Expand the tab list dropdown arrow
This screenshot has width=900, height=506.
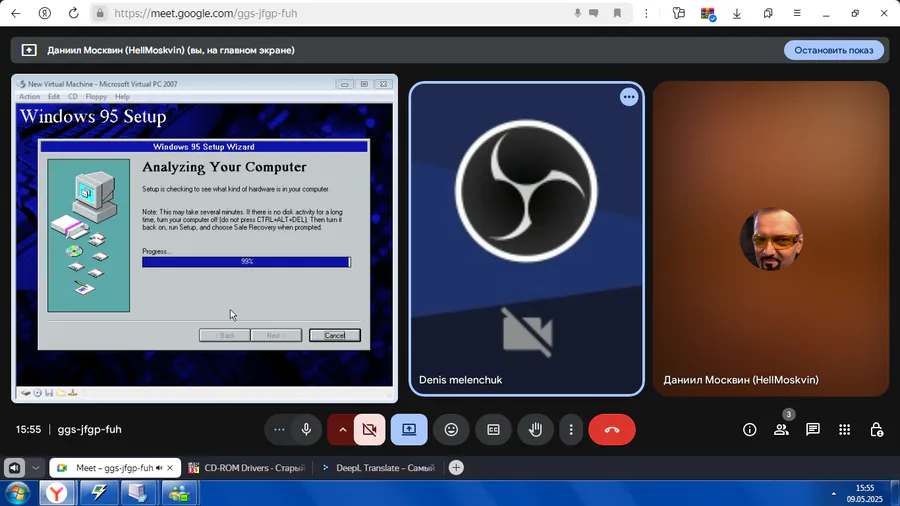tap(36, 468)
